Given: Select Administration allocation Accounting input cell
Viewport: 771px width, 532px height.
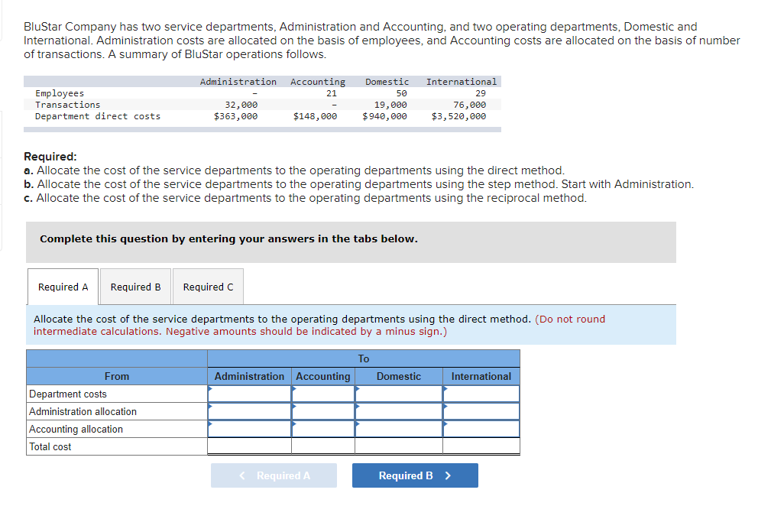Looking at the screenshot, I should pyautogui.click(x=323, y=411).
